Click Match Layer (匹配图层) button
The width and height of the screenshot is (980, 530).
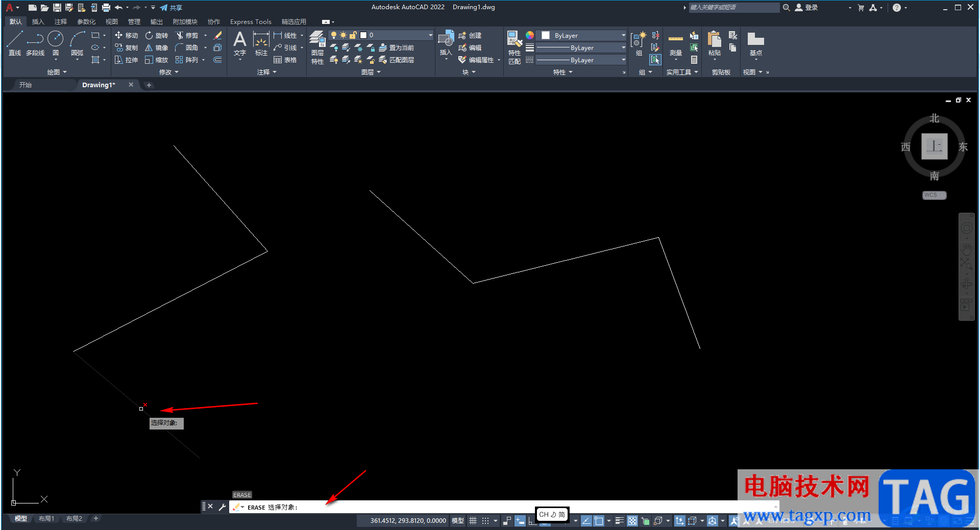(397, 60)
